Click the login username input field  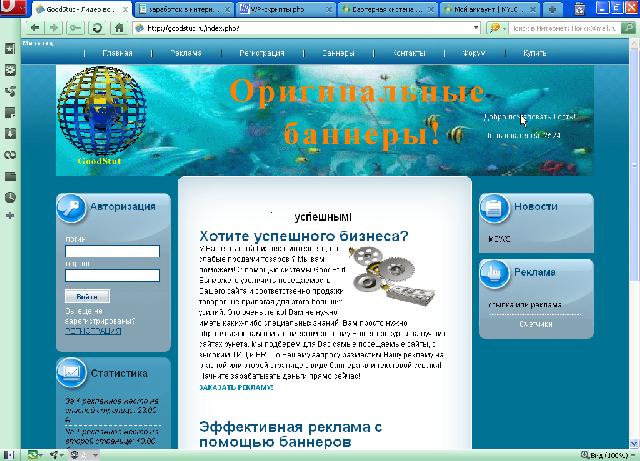click(x=98, y=252)
